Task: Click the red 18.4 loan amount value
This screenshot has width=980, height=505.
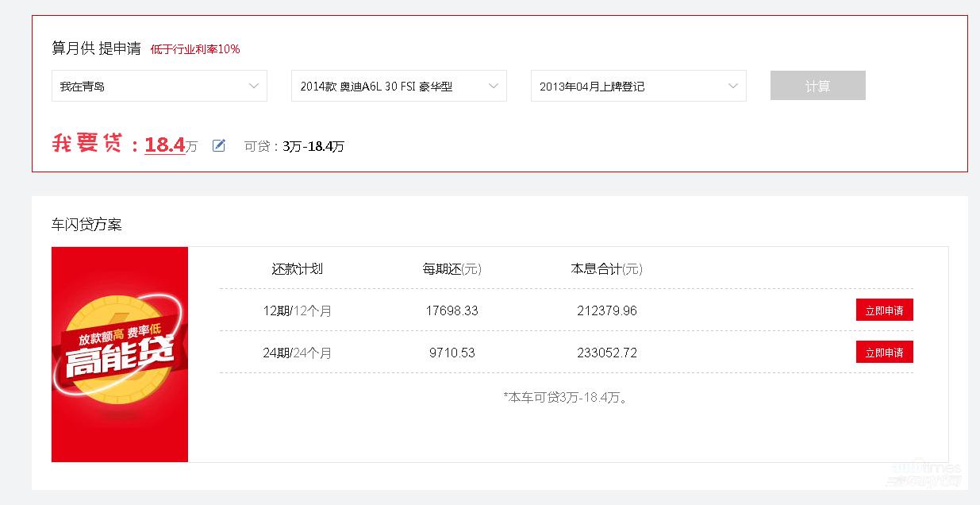Action: click(165, 145)
